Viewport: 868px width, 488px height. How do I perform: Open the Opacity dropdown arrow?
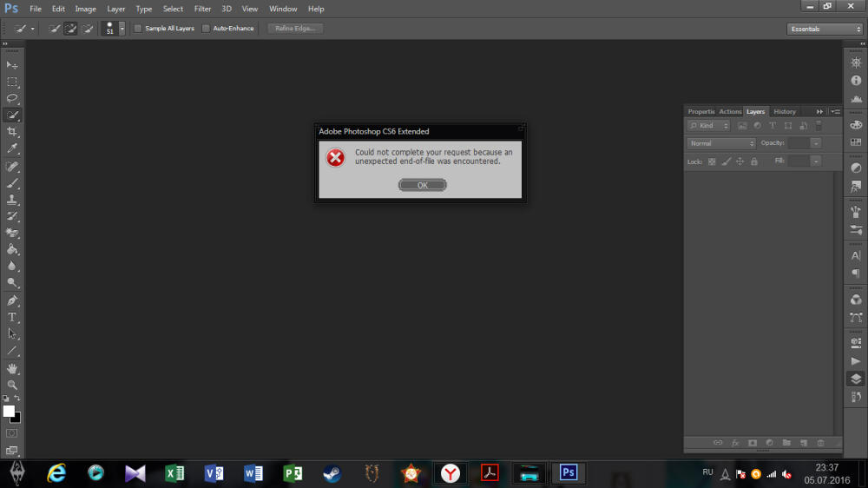[815, 143]
